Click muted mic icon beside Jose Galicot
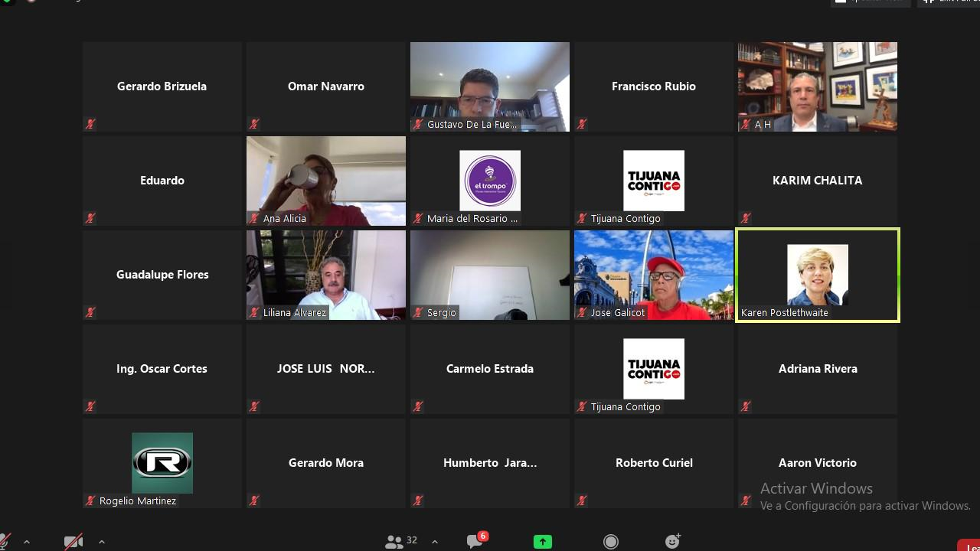980x551 pixels. (x=582, y=312)
